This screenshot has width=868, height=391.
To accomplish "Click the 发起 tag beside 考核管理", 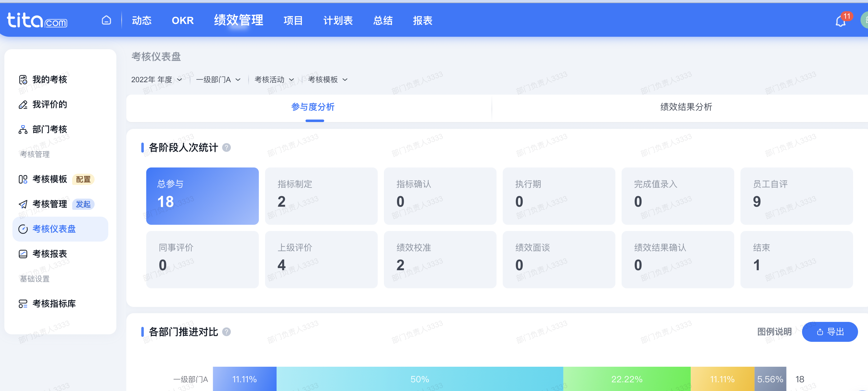I will coord(83,204).
